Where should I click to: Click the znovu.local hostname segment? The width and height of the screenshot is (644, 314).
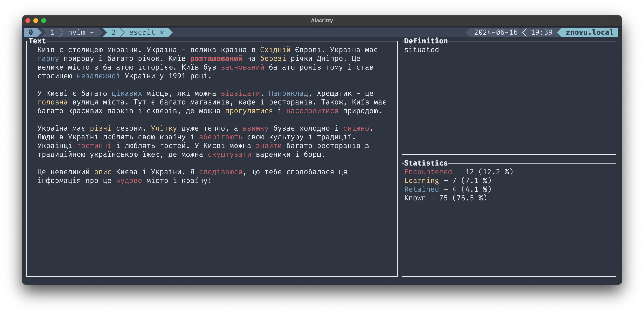589,33
